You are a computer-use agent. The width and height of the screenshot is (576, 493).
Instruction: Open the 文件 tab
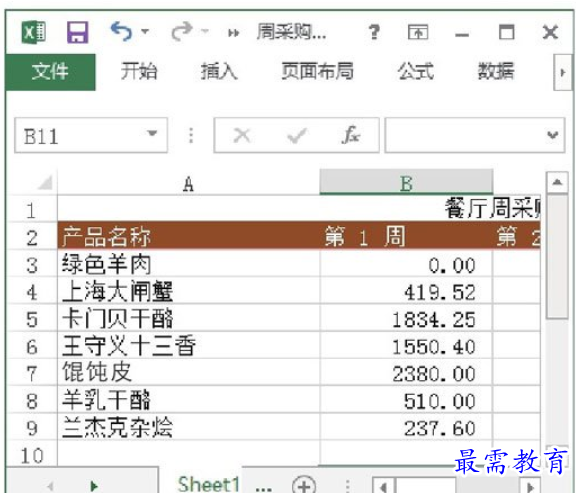coord(50,72)
